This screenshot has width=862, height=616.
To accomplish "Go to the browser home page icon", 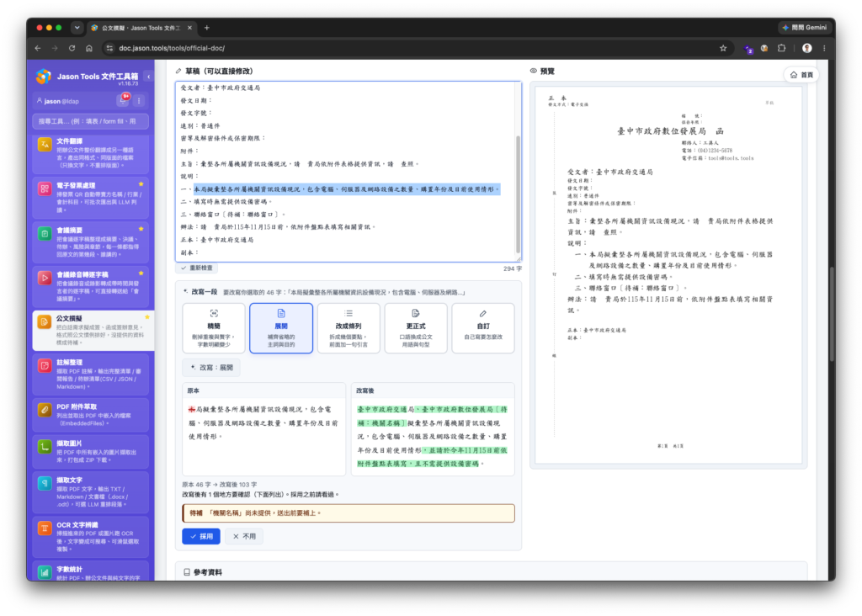I will 89,48.
